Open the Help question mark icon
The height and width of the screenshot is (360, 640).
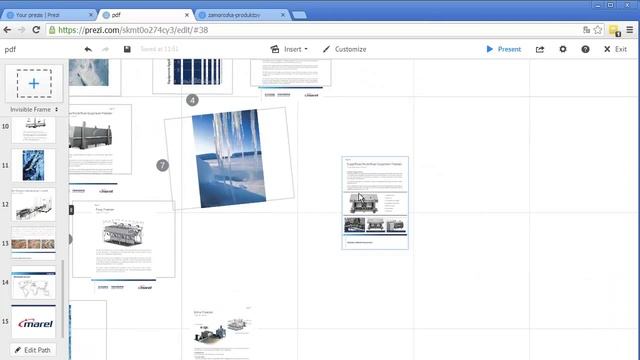(x=585, y=49)
